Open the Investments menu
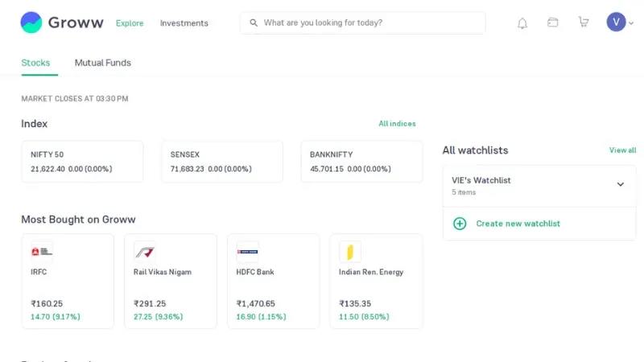This screenshot has width=644, height=362. pyautogui.click(x=184, y=23)
